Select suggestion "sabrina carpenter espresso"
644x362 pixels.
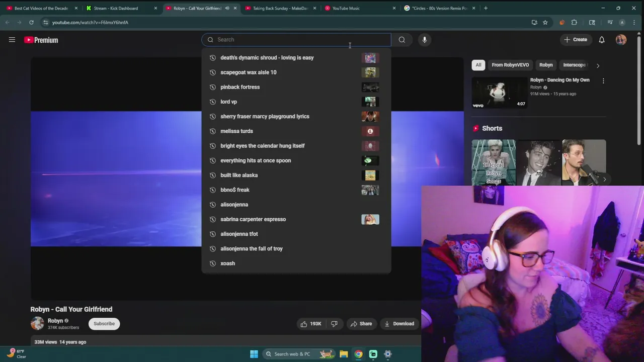click(296, 219)
